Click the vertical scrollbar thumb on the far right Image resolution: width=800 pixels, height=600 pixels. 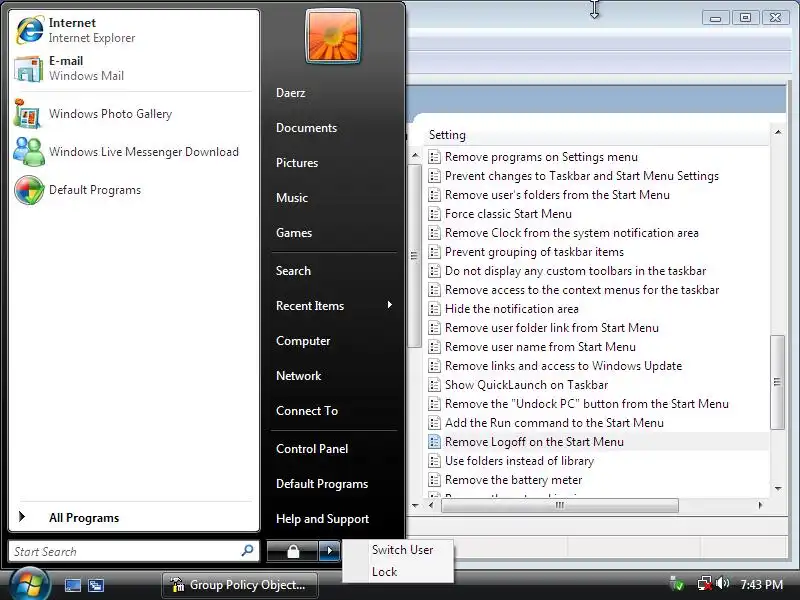(777, 382)
